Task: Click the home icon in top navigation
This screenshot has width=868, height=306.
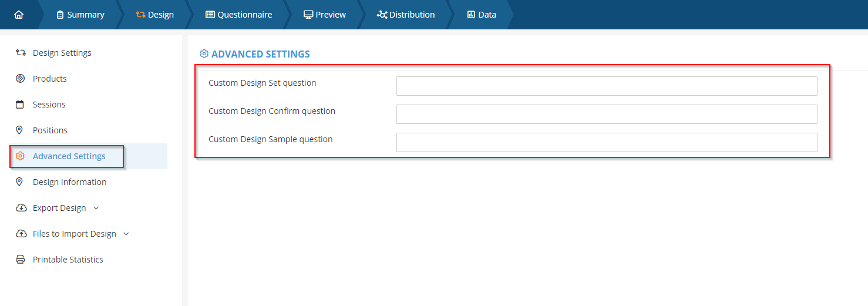Action: [19, 15]
